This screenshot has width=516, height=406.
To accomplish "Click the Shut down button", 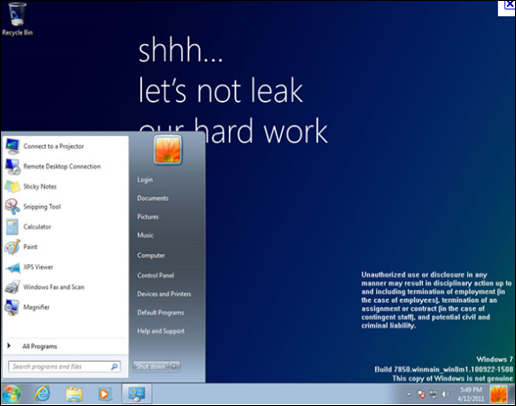I will tap(151, 367).
